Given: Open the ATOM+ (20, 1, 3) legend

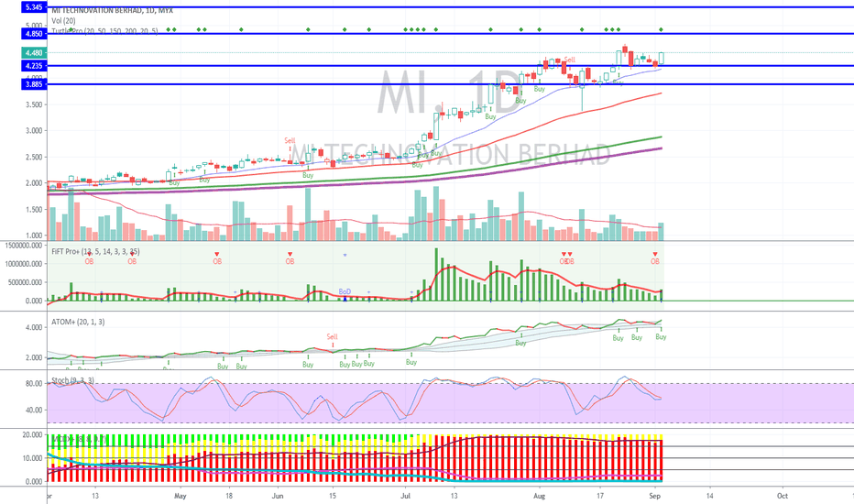Looking at the screenshot, I should point(78,322).
